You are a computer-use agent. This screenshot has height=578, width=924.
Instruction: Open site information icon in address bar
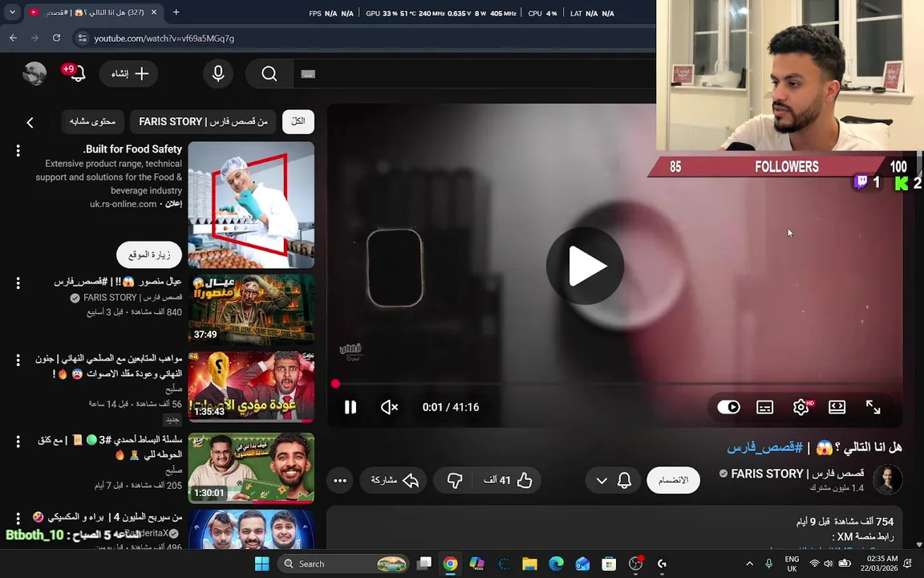pos(82,39)
